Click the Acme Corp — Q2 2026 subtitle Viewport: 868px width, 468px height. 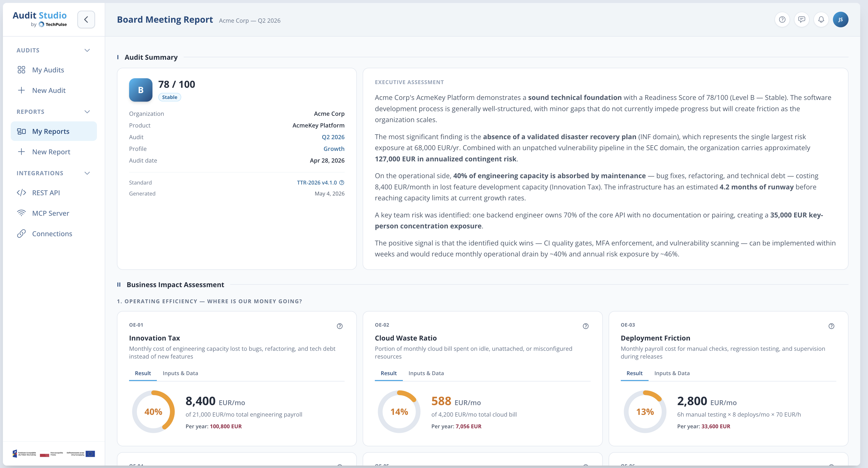[250, 20]
